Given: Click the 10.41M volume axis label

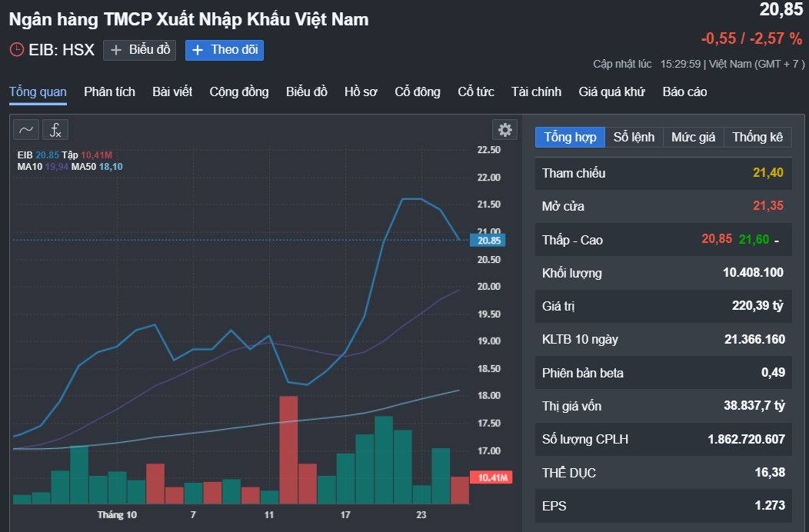Looking at the screenshot, I should [492, 478].
